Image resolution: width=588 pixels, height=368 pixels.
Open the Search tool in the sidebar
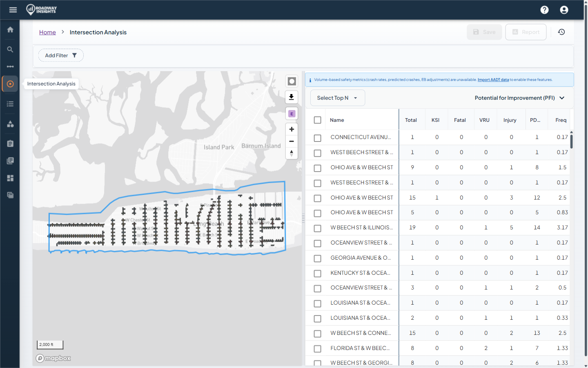coord(10,49)
